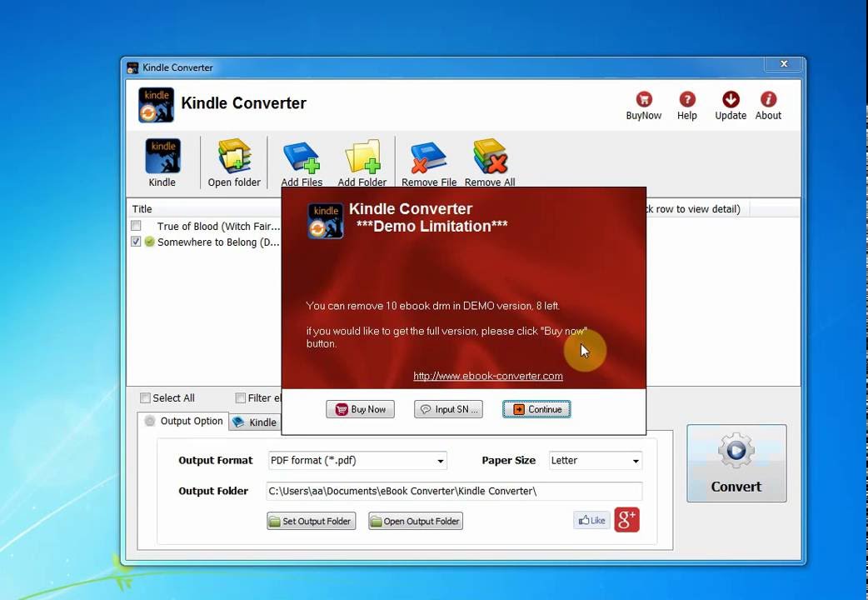Image resolution: width=868 pixels, height=600 pixels.
Task: Click the Add Folder icon
Action: [x=362, y=157]
